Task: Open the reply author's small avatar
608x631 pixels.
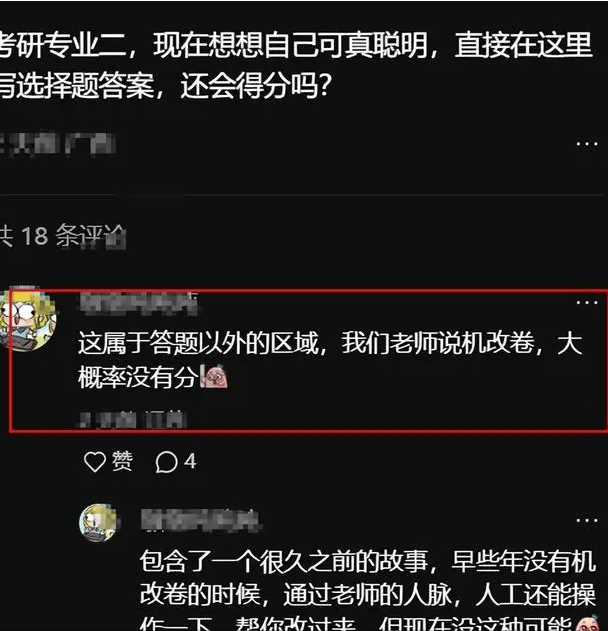Action: [x=99, y=522]
